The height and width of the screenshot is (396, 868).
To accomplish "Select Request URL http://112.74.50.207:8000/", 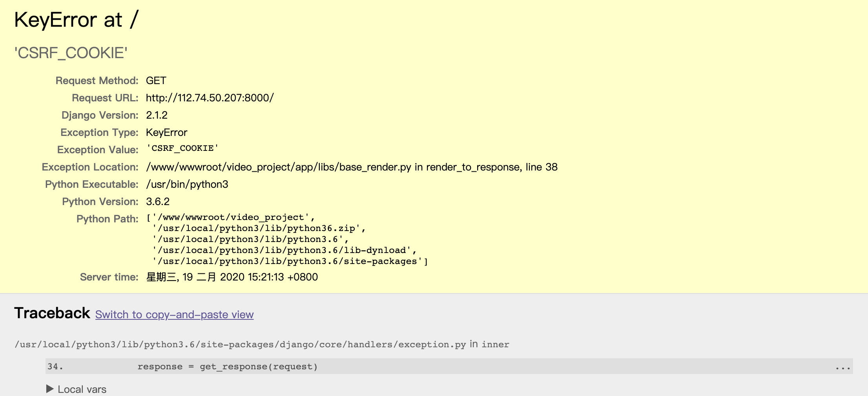I will (210, 98).
